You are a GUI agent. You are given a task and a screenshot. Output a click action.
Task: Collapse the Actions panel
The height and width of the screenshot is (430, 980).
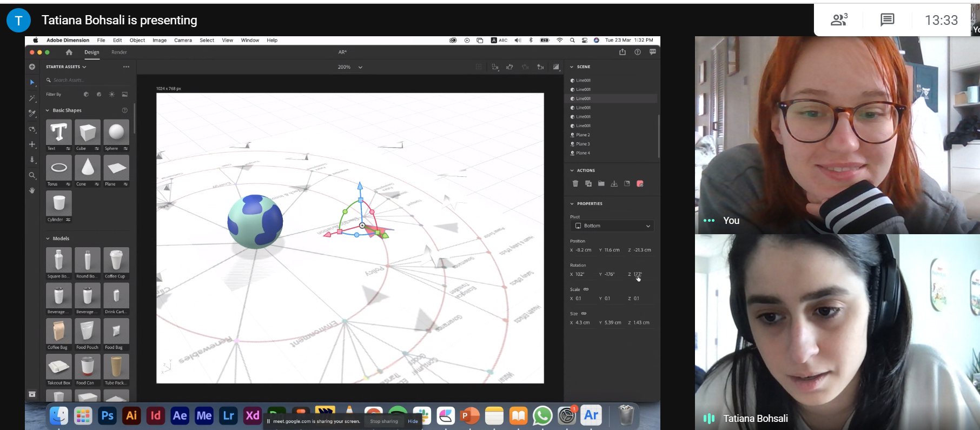tap(572, 170)
